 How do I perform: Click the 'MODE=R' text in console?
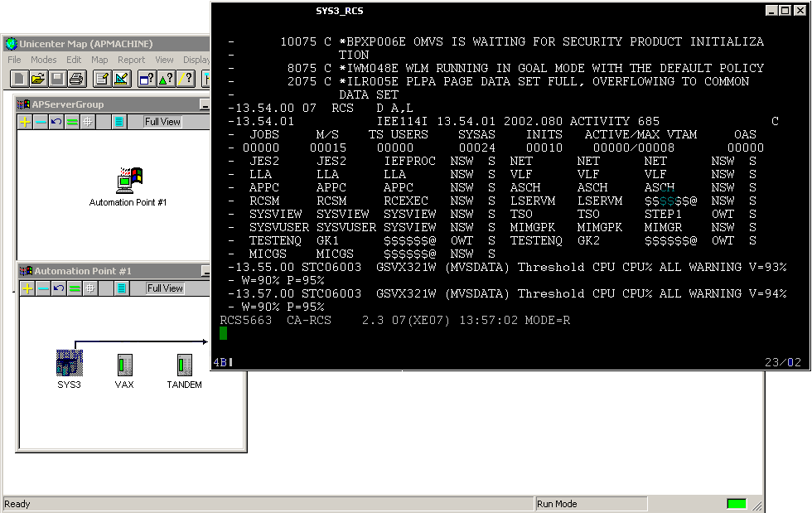coord(548,320)
